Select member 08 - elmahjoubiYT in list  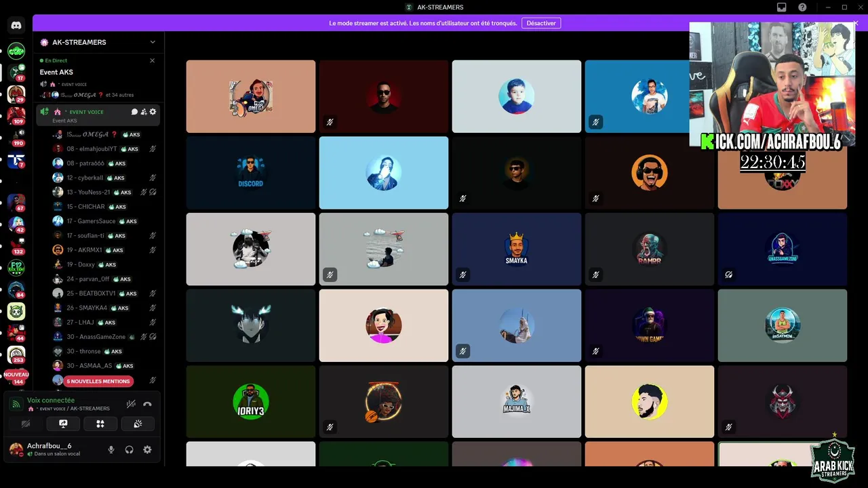pyautogui.click(x=104, y=148)
